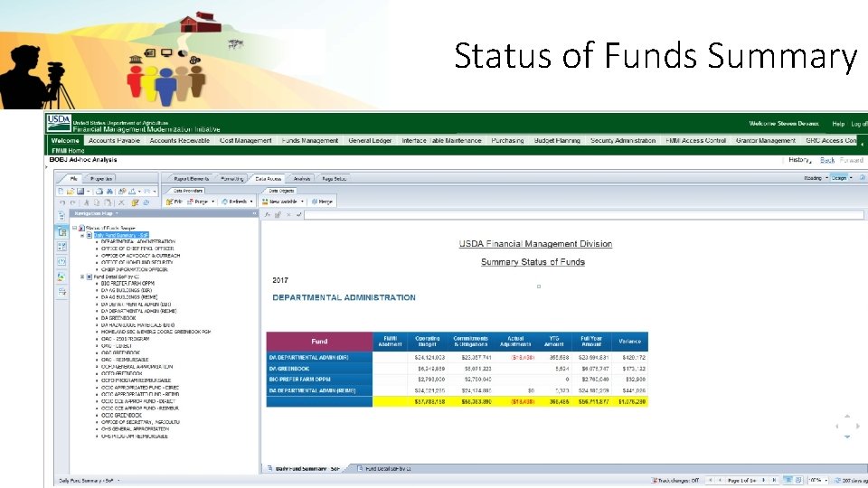
Task: Go to the previous page arrow
Action: (x=721, y=480)
